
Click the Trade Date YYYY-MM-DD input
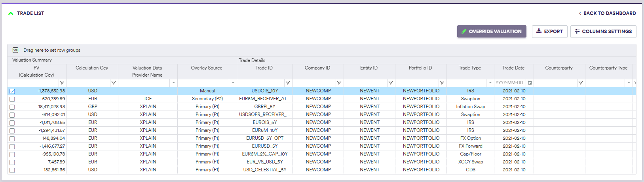[x=509, y=83]
